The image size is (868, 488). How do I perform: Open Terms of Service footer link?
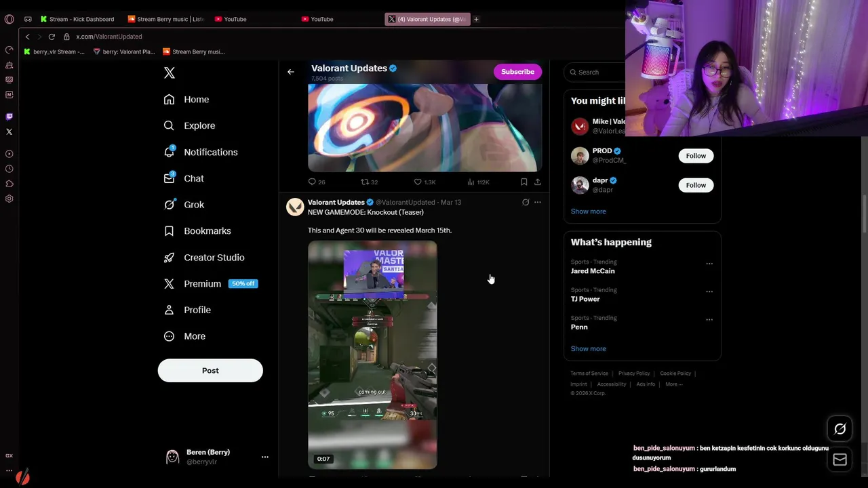coord(589,373)
